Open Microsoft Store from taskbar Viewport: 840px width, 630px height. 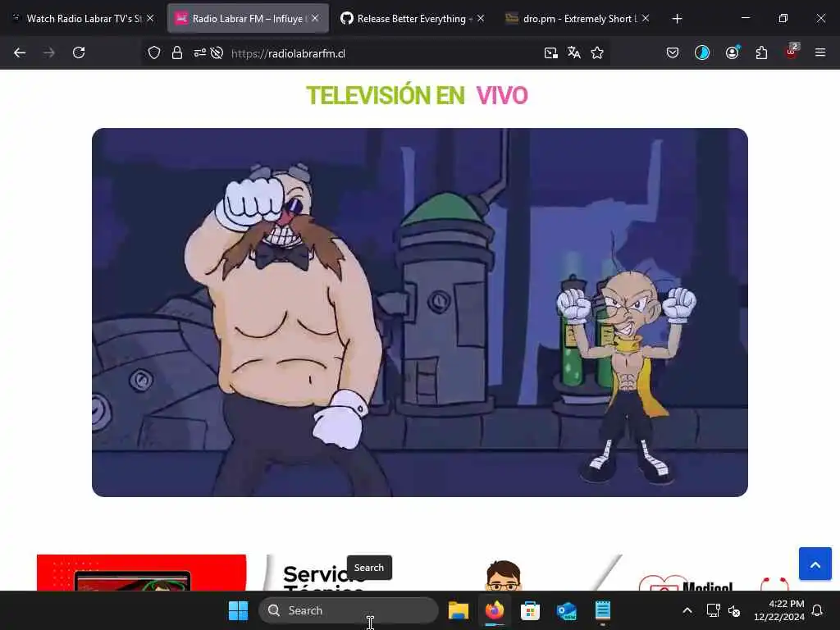(x=530, y=610)
